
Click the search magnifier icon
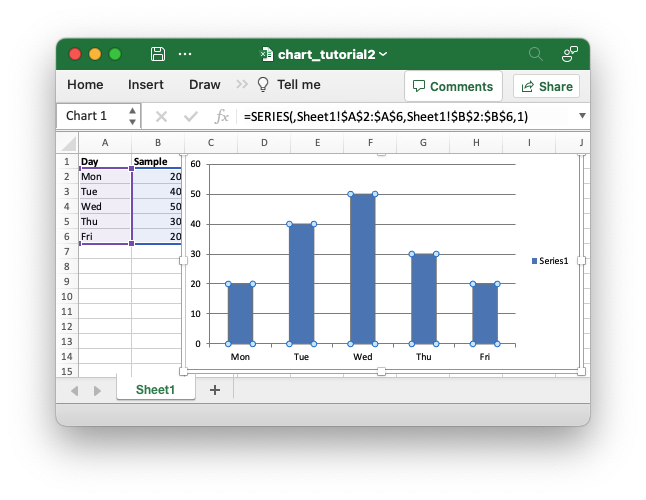coord(536,54)
